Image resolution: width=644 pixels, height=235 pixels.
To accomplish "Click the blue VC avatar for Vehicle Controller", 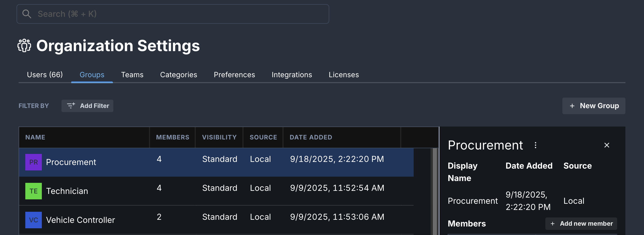I will 33,220.
